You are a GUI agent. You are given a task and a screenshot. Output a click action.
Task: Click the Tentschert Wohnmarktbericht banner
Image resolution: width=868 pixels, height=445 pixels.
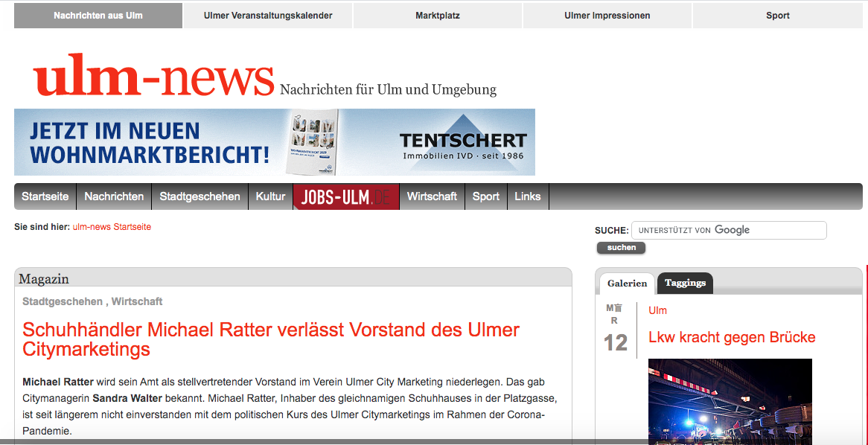coord(274,141)
